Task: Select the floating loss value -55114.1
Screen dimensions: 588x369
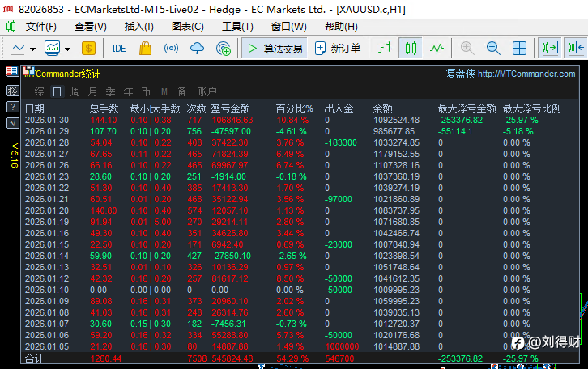Action: click(x=455, y=131)
